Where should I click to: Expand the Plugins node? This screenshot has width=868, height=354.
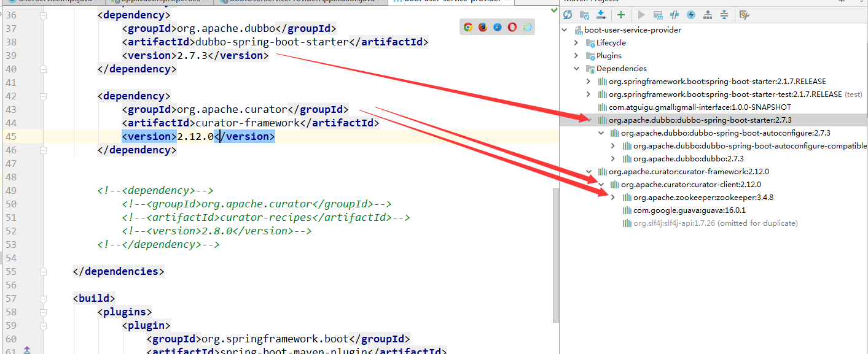576,55
